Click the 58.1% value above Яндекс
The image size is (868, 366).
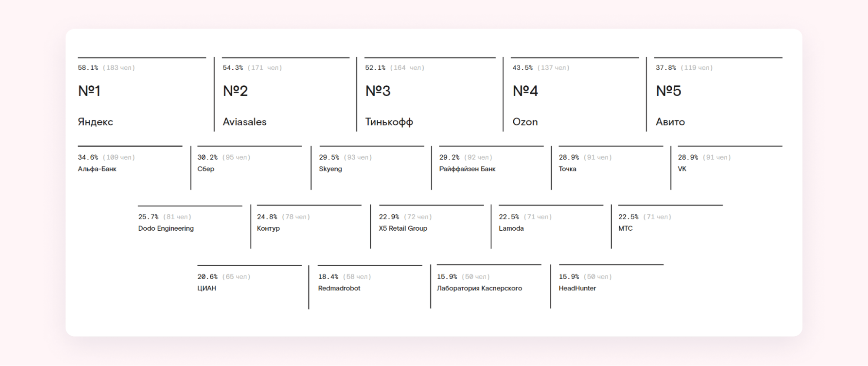click(88, 68)
